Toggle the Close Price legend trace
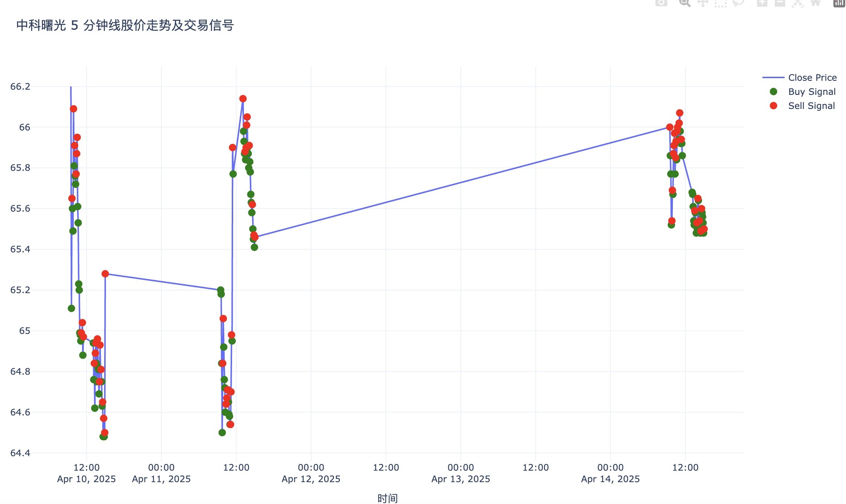This screenshot has width=846, height=504. (799, 77)
